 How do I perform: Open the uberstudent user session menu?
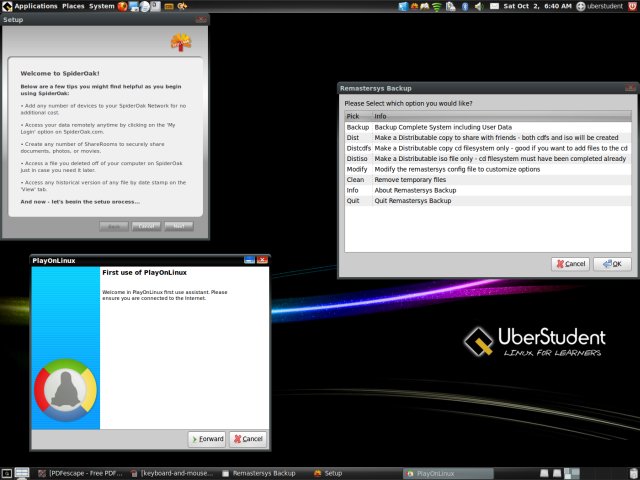pyautogui.click(x=607, y=6)
